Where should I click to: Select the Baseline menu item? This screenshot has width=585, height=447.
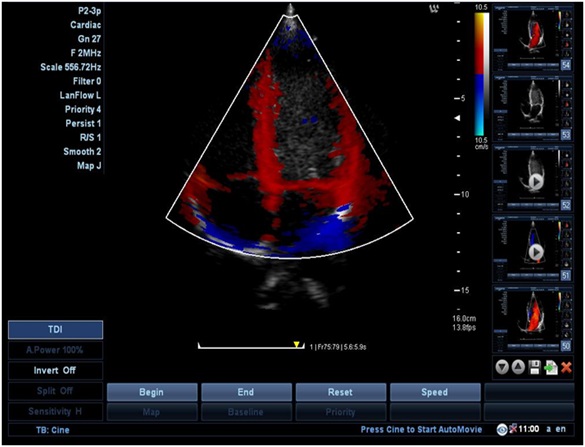(x=246, y=412)
